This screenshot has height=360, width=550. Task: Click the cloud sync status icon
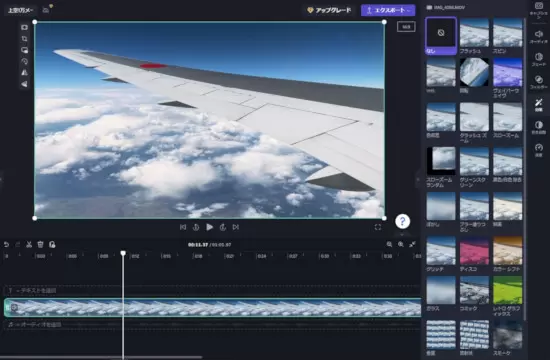tap(46, 9)
